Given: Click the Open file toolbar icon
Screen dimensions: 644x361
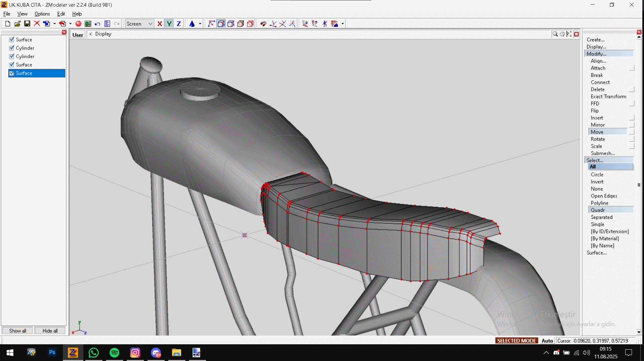Looking at the screenshot, I should click(17, 24).
